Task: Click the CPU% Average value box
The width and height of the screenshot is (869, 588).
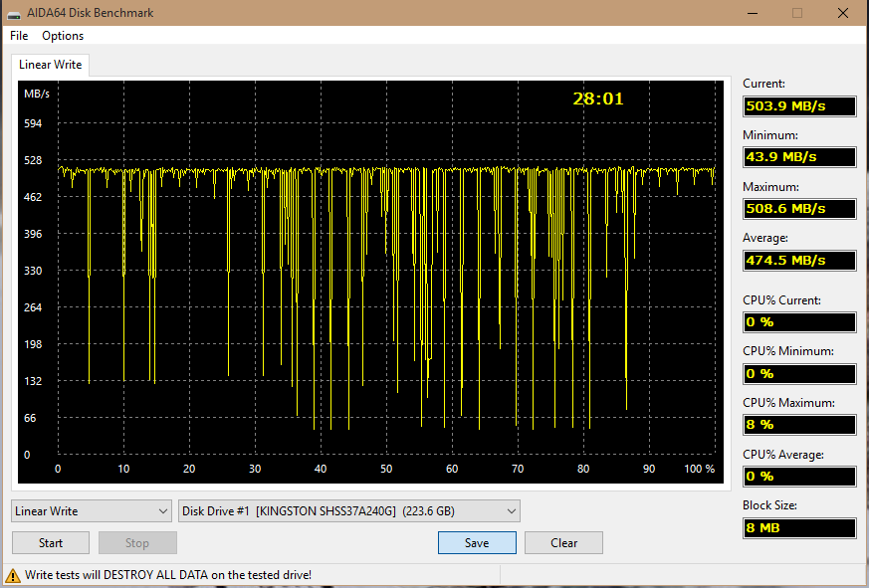Action: [799, 476]
